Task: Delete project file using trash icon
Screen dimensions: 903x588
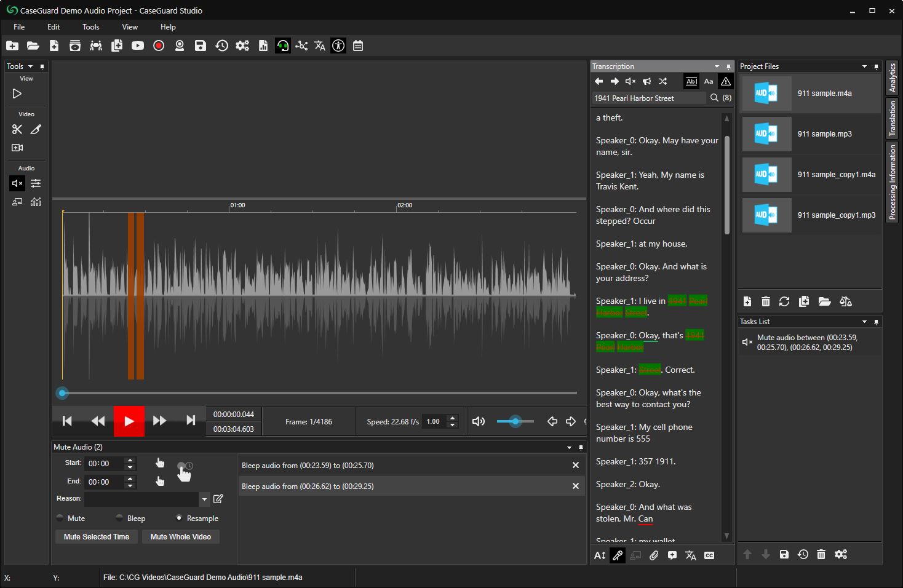Action: pos(766,301)
